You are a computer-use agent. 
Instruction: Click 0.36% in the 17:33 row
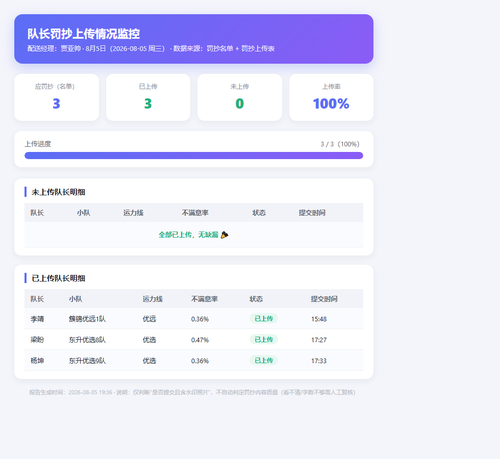[200, 361]
